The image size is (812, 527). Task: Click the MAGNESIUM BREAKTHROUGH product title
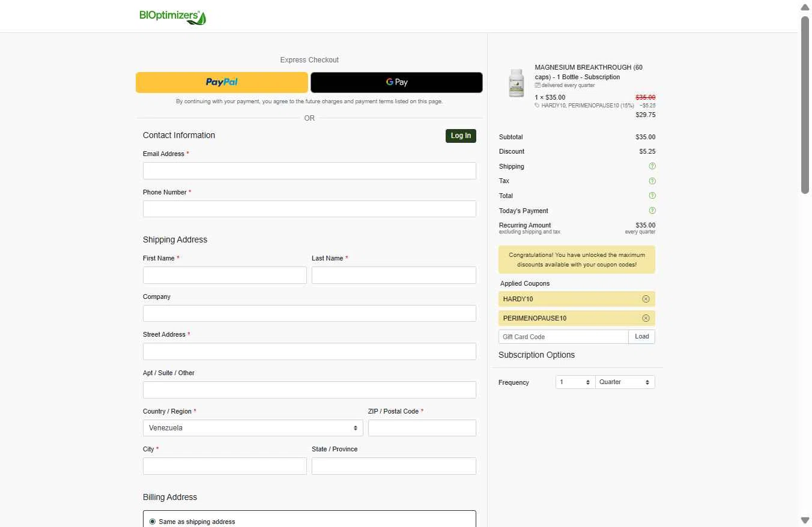pos(589,72)
